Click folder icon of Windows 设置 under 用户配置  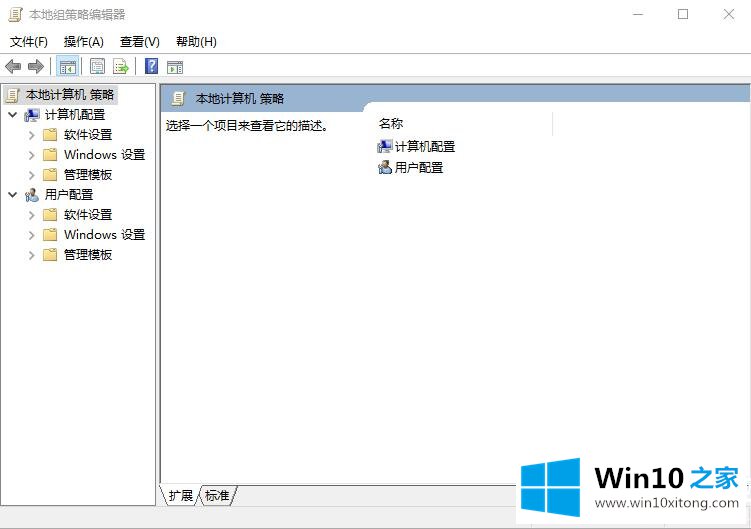point(50,235)
